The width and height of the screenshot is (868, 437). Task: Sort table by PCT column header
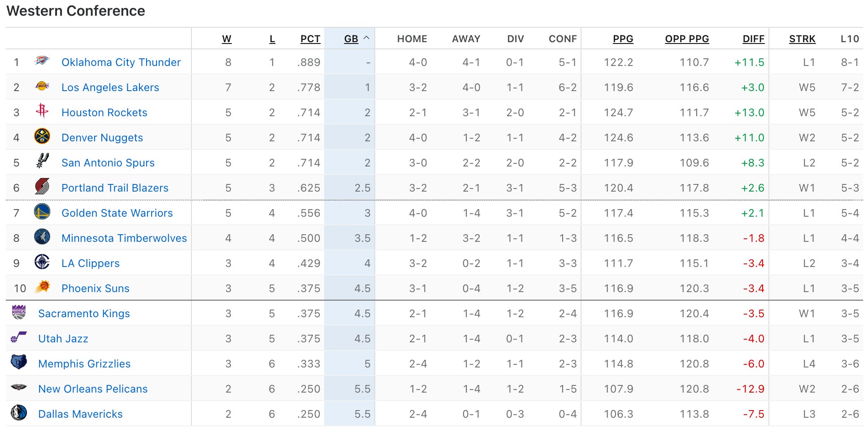(x=310, y=39)
